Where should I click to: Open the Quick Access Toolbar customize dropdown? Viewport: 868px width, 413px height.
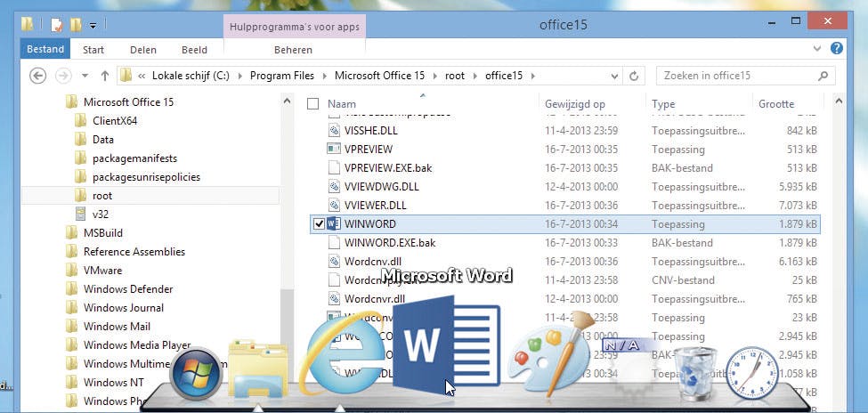93,25
